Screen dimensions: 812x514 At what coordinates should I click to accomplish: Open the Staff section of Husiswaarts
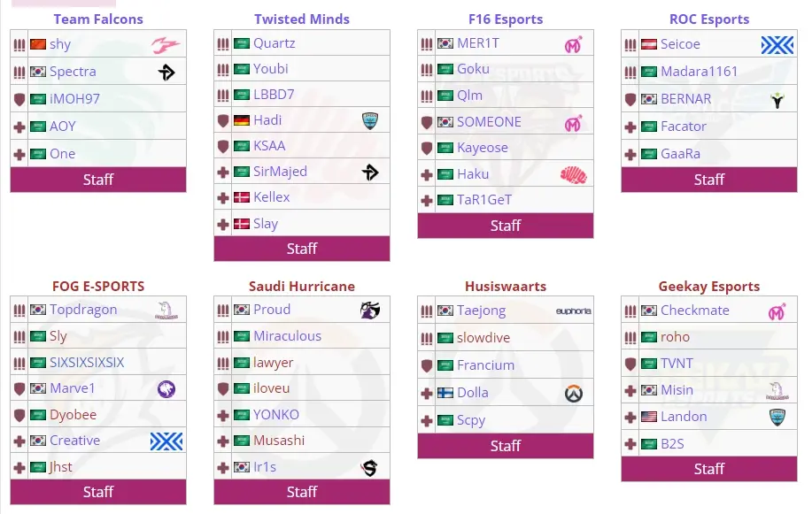tap(506, 446)
